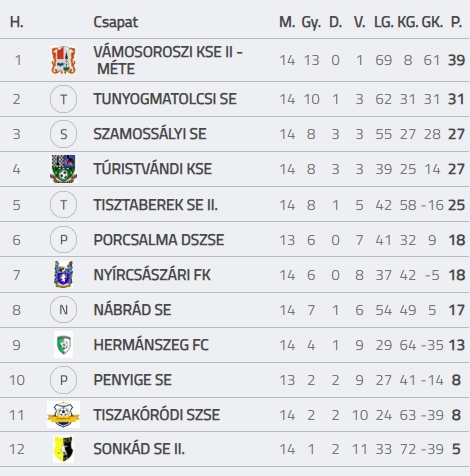This screenshot has width=470, height=476.
Task: Click the Nábrád SE letter N badge
Action: (x=63, y=310)
